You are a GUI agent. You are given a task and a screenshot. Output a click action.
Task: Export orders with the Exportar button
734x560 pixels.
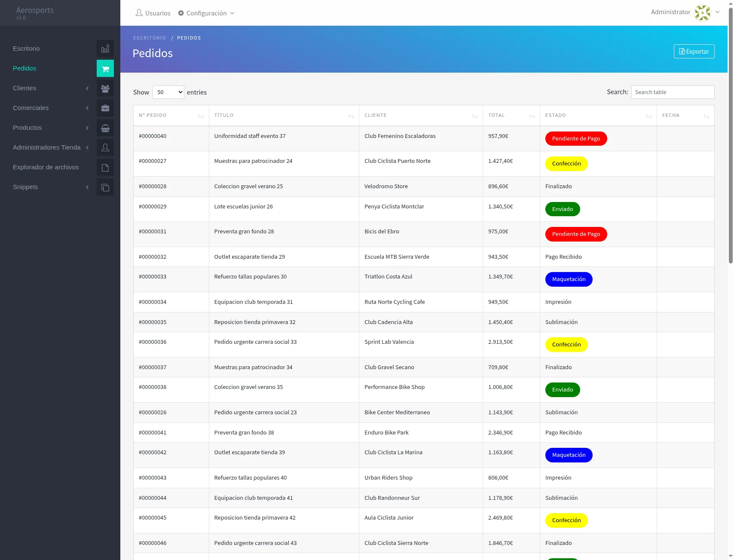tap(694, 52)
